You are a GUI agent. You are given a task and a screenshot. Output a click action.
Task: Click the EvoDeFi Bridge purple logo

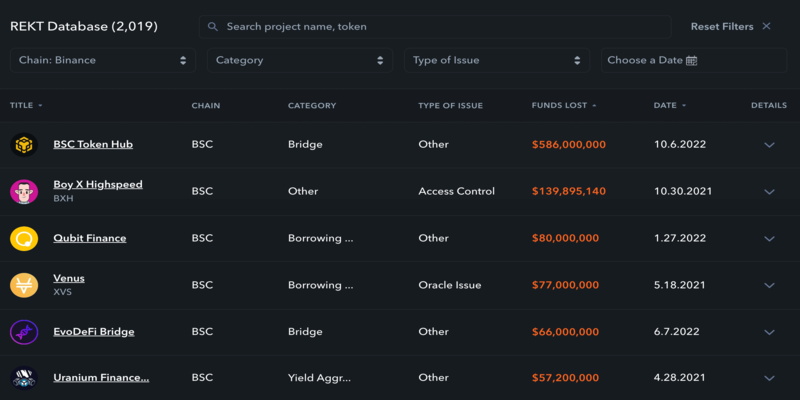click(24, 332)
